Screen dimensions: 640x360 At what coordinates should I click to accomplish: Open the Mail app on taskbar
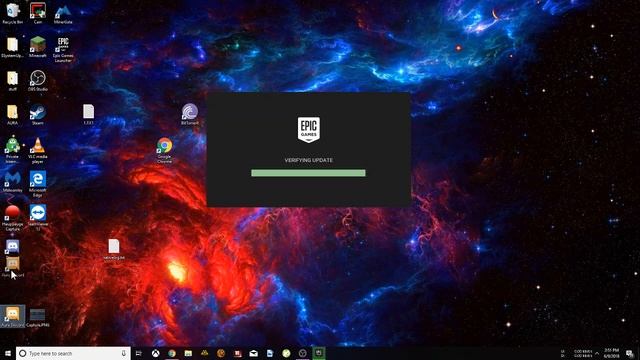(x=253, y=353)
